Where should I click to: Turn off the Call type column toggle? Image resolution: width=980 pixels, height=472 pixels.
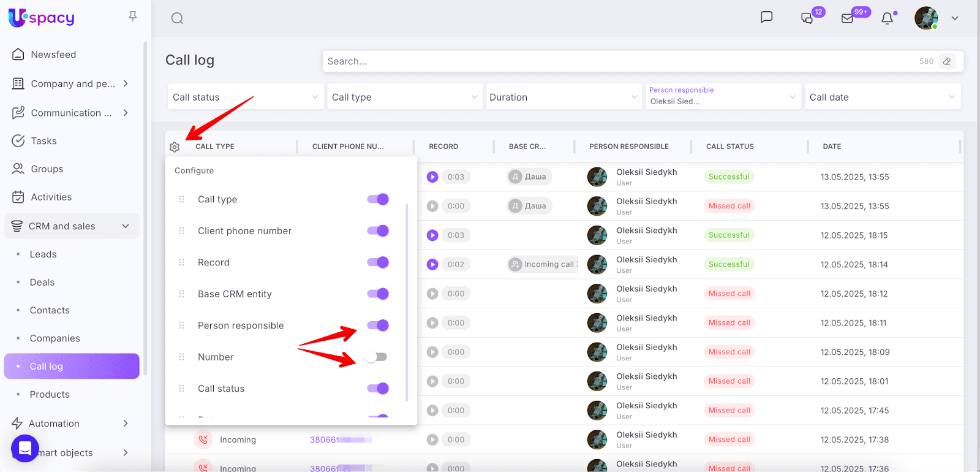point(377,199)
